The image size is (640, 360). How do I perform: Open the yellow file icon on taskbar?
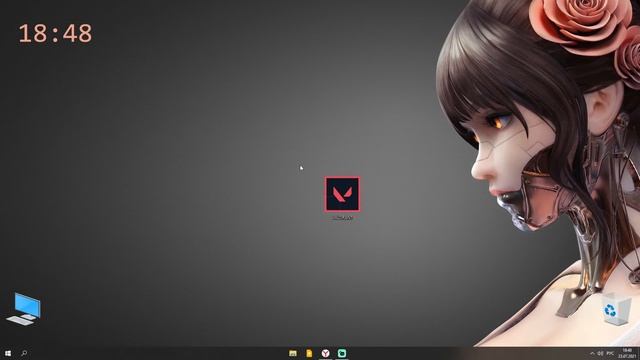coord(309,353)
